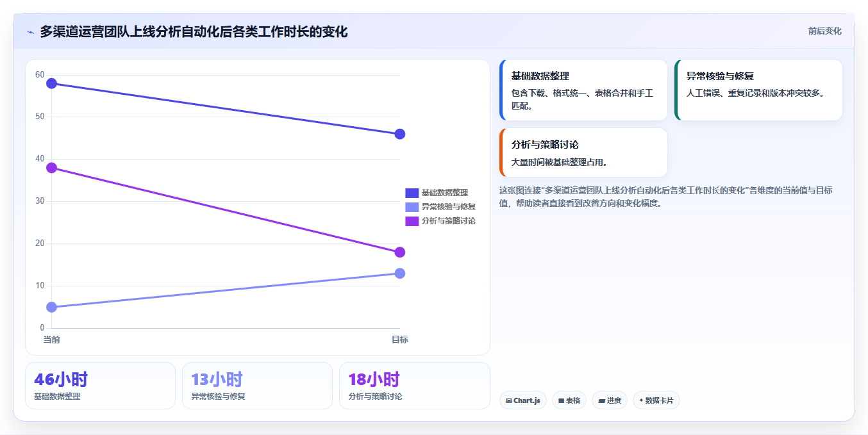Click the text 大量时间被基础整理占用
The height and width of the screenshot is (435, 868).
click(x=559, y=162)
